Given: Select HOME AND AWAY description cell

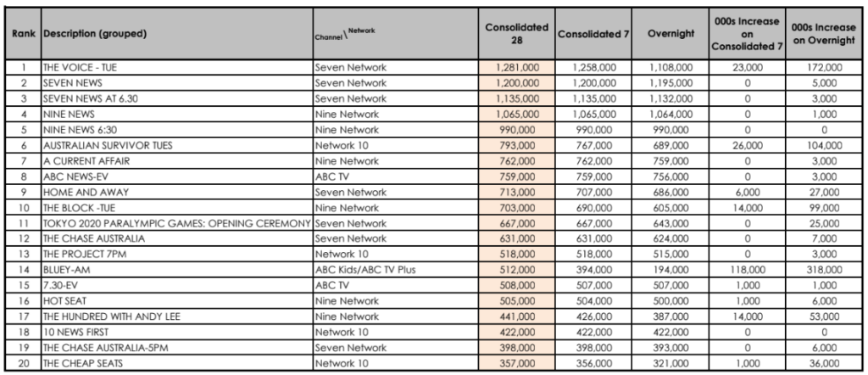Looking at the screenshot, I should click(176, 193).
